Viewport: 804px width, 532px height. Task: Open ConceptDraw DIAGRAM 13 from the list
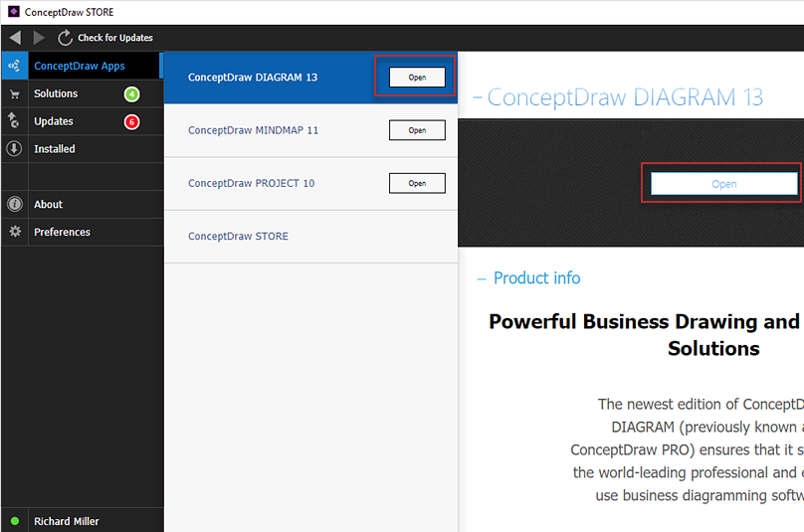417,78
